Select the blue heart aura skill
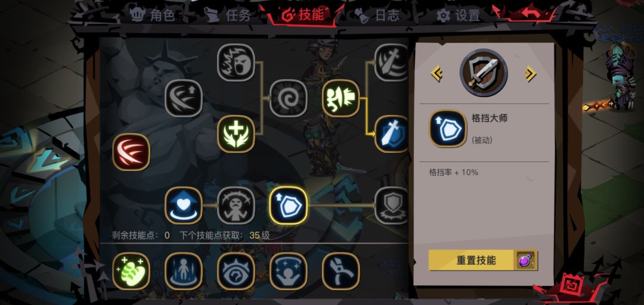644x305 pixels. pos(184,206)
